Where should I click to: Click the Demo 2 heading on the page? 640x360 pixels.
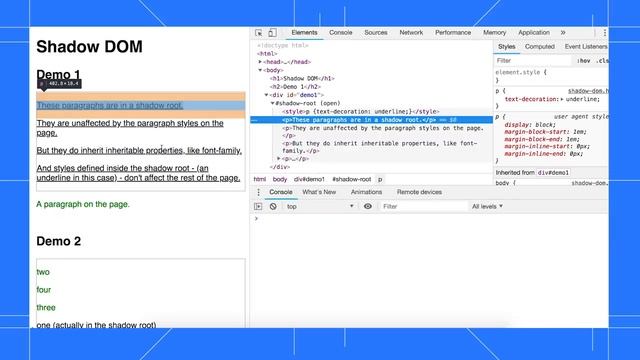[x=59, y=241]
